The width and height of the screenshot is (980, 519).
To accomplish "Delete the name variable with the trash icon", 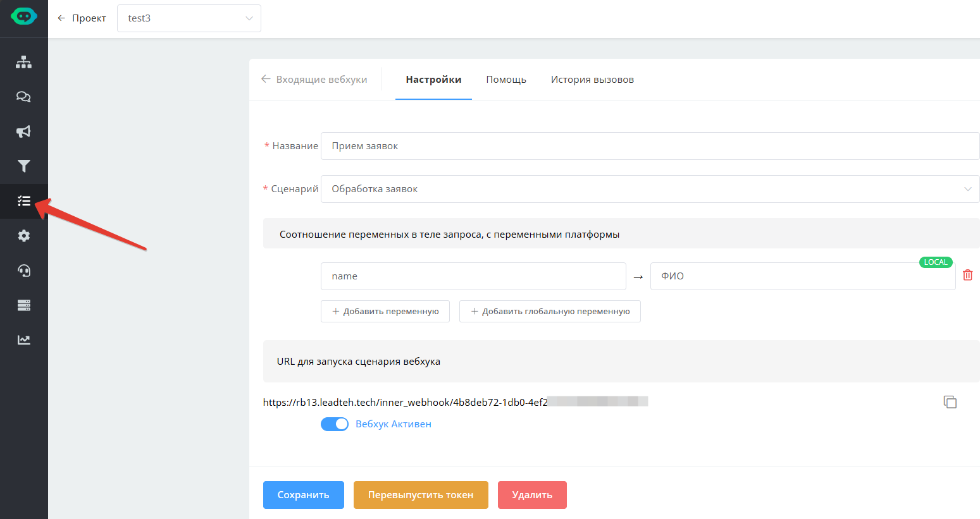I will click(x=967, y=275).
